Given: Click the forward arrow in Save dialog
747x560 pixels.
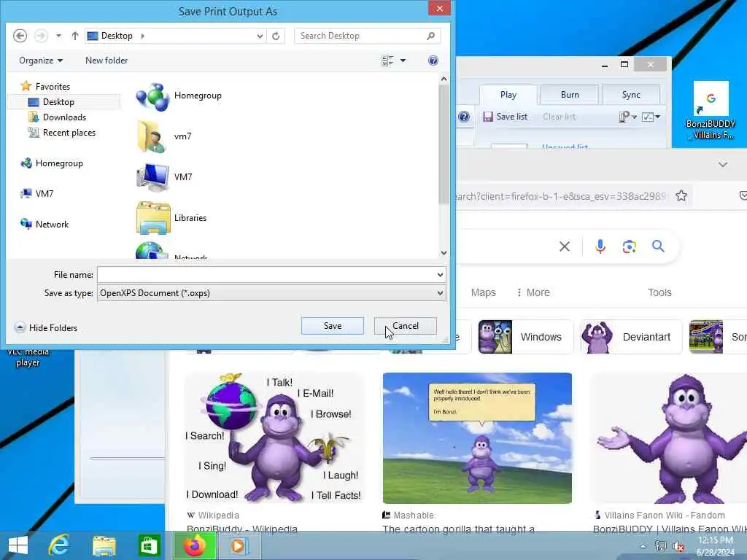Looking at the screenshot, I should (x=41, y=36).
